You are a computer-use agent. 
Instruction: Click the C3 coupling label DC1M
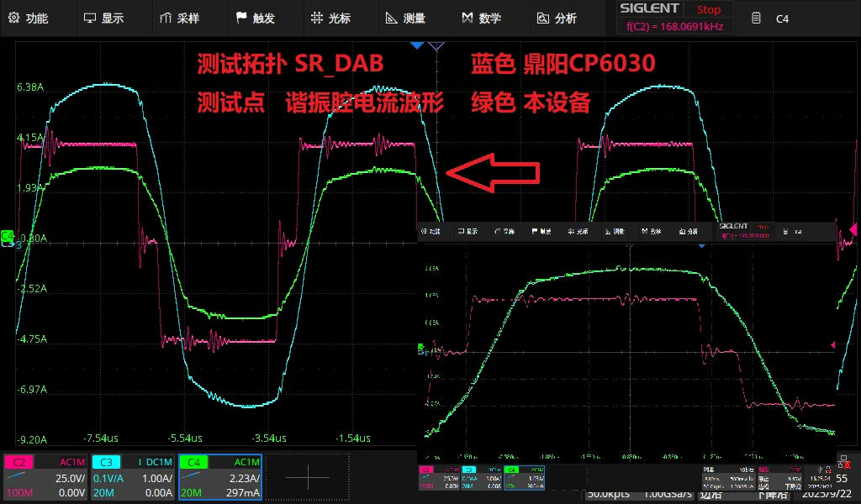tap(159, 462)
